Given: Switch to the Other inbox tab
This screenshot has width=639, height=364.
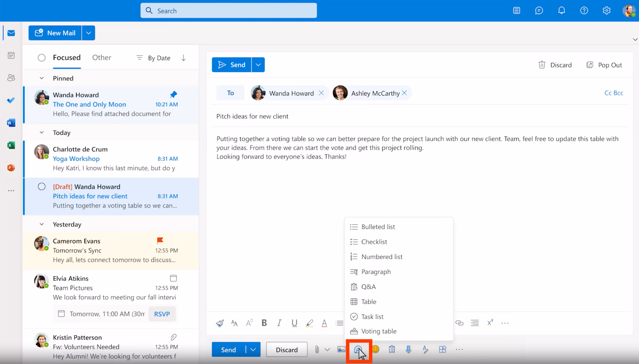Looking at the screenshot, I should [102, 58].
